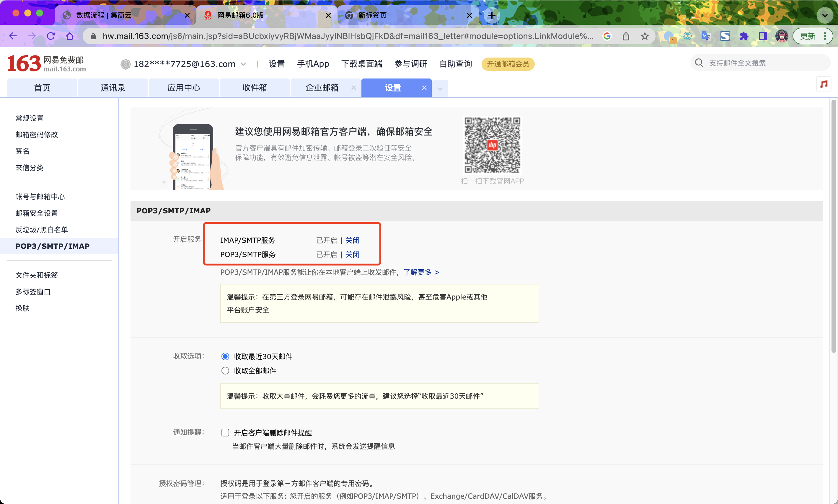This screenshot has width=838, height=504.
Task: Expand account dropdown next to email address
Action: [x=244, y=64]
